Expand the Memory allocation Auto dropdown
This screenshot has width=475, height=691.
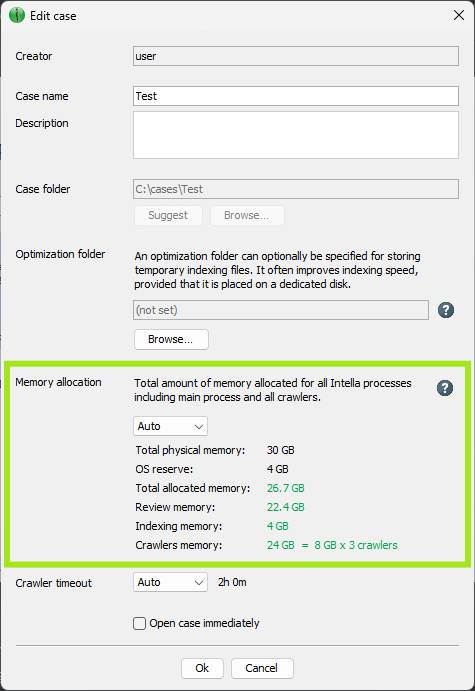coord(170,426)
